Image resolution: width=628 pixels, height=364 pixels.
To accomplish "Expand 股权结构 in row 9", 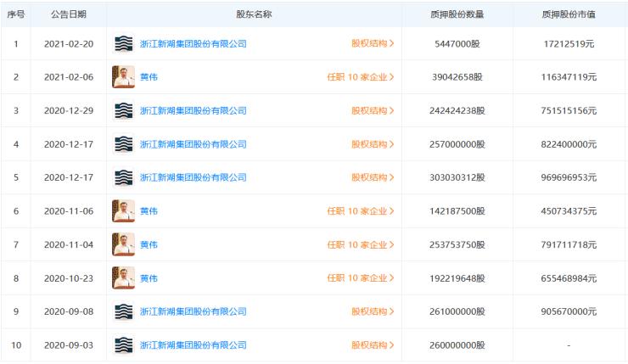I will pyautogui.click(x=373, y=311).
